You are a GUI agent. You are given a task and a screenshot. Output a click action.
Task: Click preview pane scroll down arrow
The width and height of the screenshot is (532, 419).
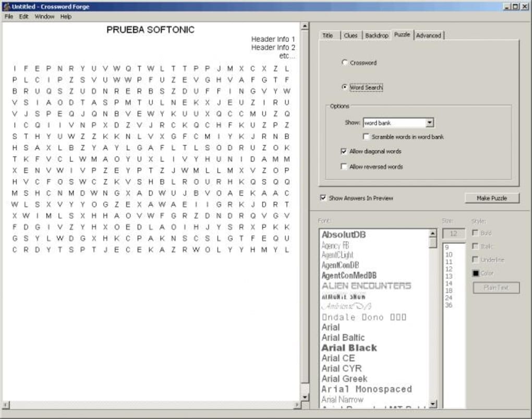click(305, 397)
